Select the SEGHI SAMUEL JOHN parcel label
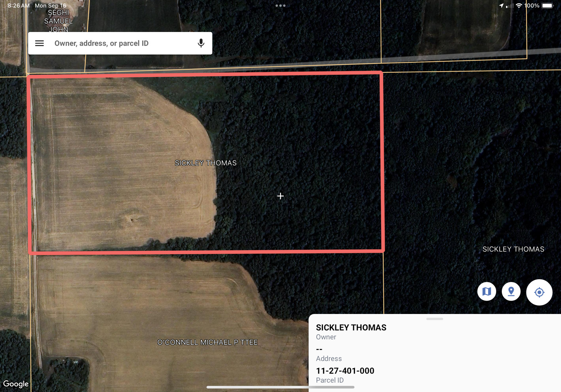Image resolution: width=561 pixels, height=392 pixels. pos(58,21)
